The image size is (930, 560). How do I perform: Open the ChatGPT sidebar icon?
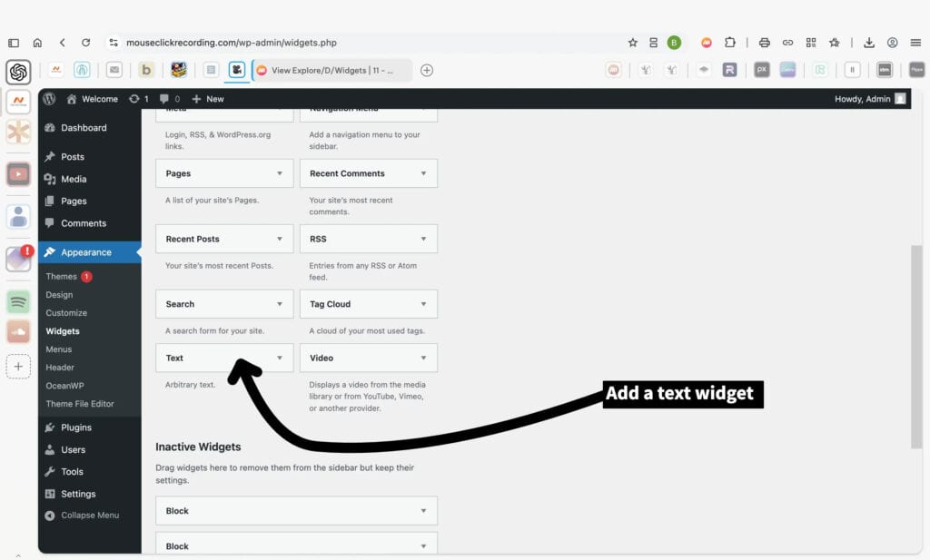(x=18, y=72)
